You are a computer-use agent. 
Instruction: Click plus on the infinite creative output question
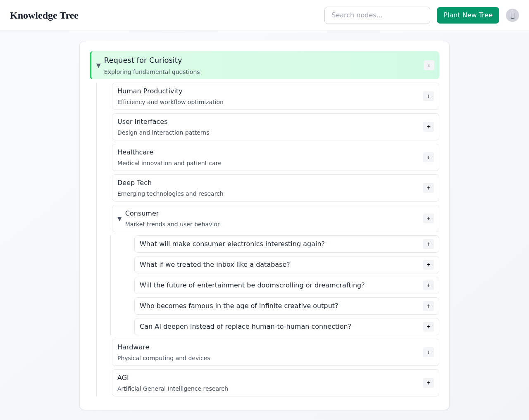point(428,306)
